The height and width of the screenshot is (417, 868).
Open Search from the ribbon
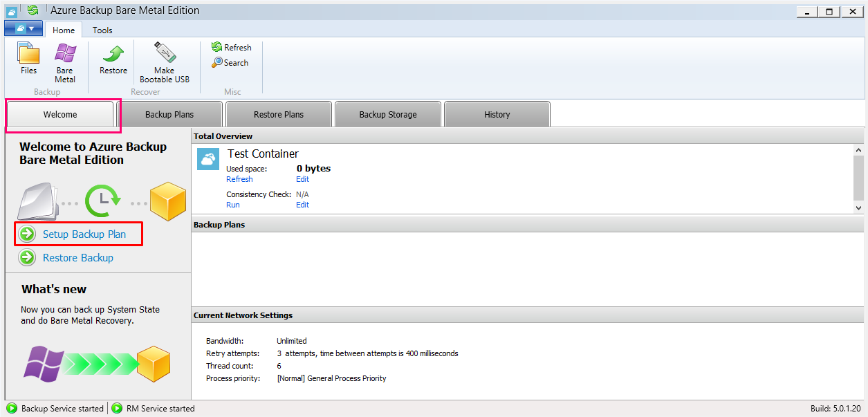pyautogui.click(x=230, y=63)
